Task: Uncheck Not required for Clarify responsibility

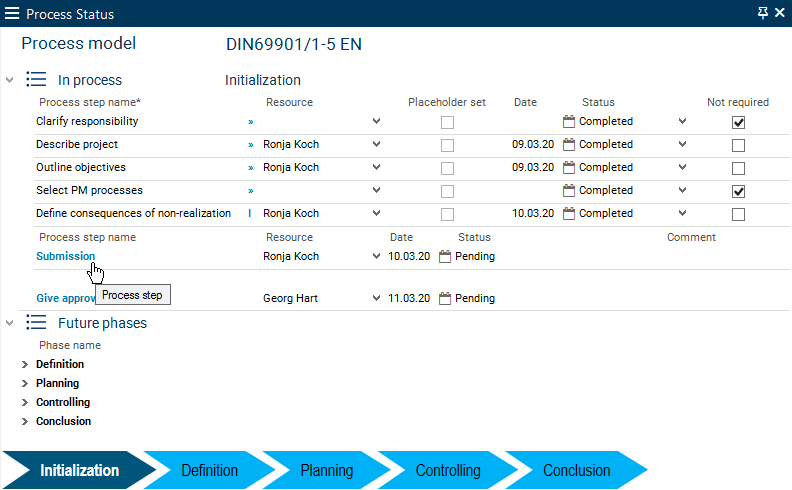Action: click(738, 122)
